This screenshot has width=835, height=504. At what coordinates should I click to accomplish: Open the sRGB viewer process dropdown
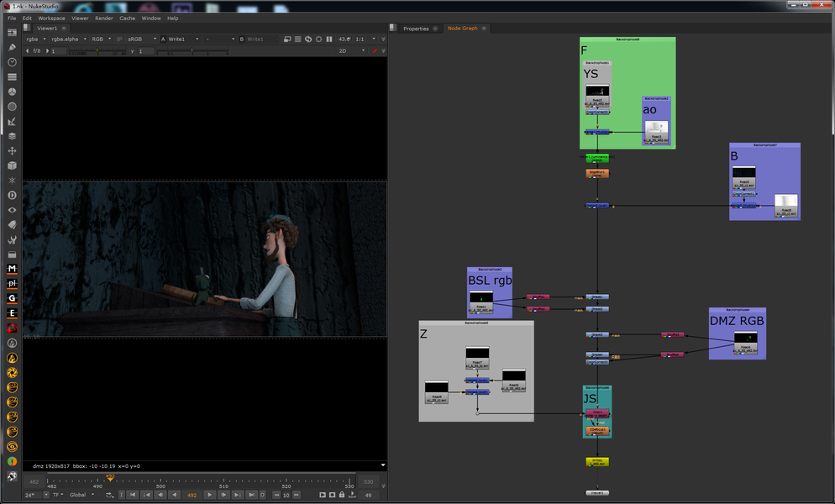(x=142, y=39)
